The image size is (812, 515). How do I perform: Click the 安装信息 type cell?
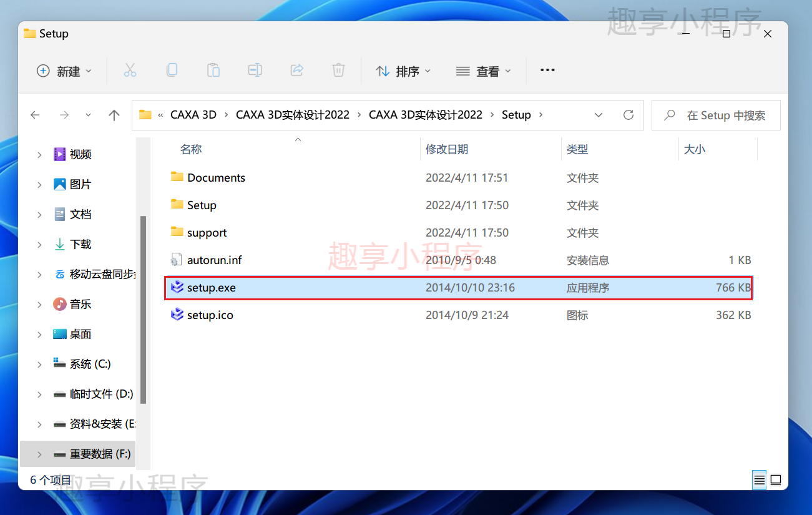[x=588, y=260]
